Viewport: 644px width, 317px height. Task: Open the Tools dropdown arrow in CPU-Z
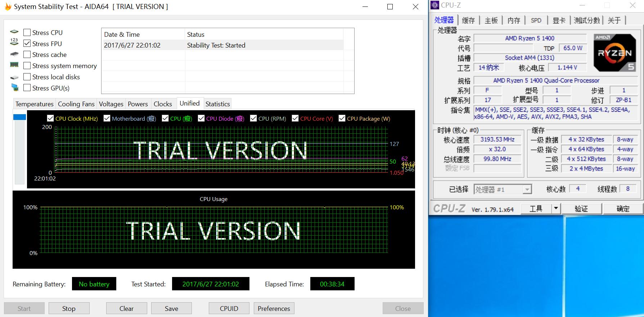coord(556,209)
